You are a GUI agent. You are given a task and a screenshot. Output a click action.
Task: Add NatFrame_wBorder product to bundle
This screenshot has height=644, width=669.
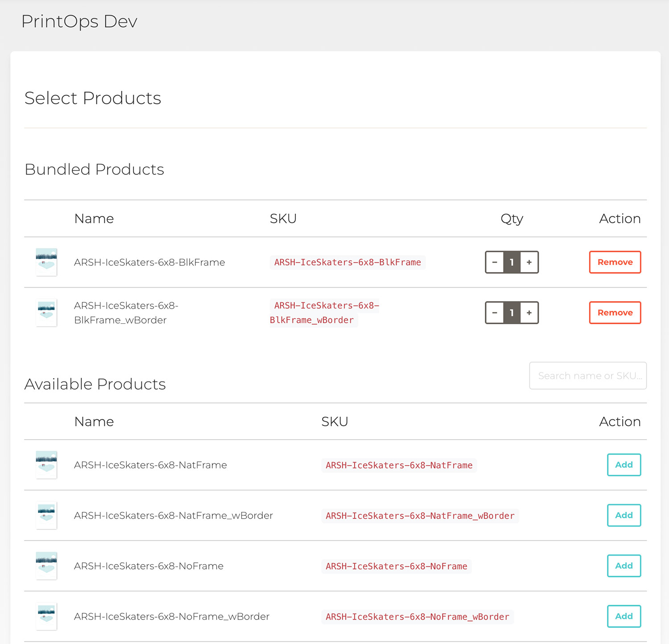[624, 515]
